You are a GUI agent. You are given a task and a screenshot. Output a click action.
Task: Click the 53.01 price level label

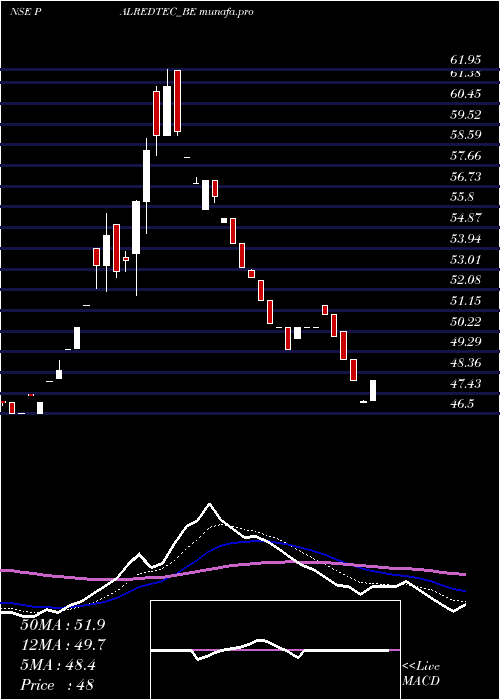pos(465,260)
